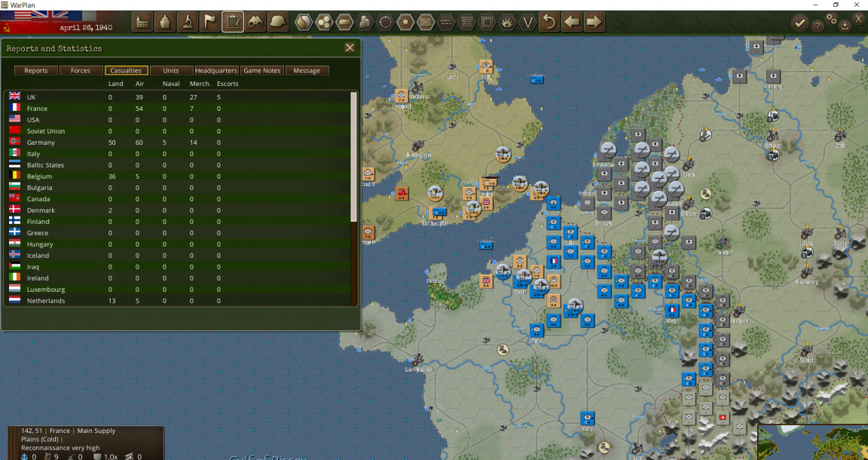Select the French flag unit at Metz
The width and height of the screenshot is (868, 460).
pos(672,311)
